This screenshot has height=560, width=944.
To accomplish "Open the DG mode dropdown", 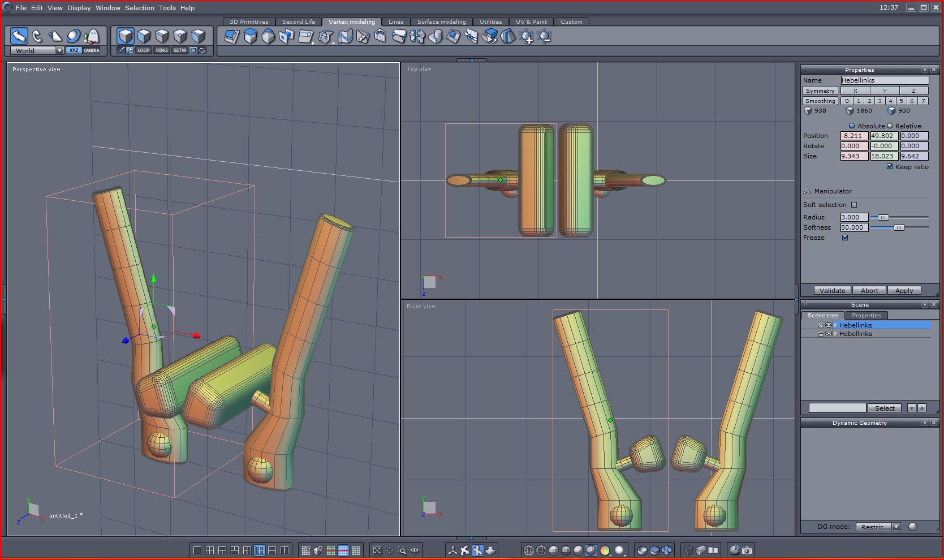I will coord(896,527).
